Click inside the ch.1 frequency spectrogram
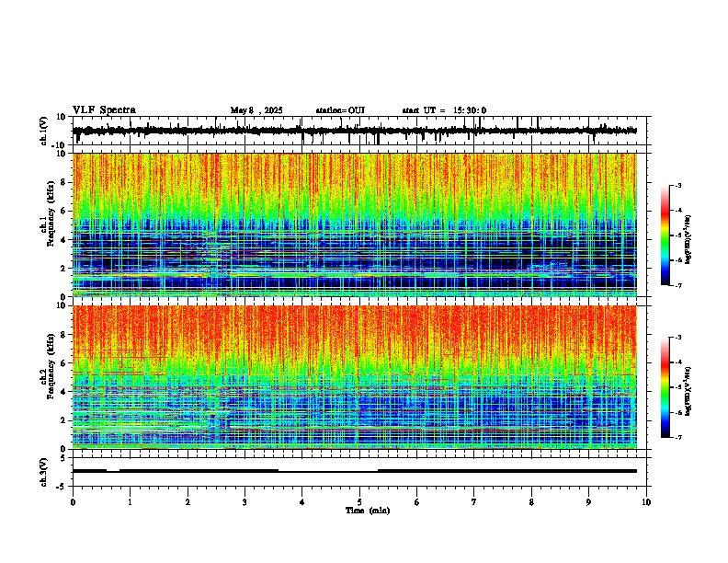Viewport: 728px width, 563px height. [x=354, y=224]
